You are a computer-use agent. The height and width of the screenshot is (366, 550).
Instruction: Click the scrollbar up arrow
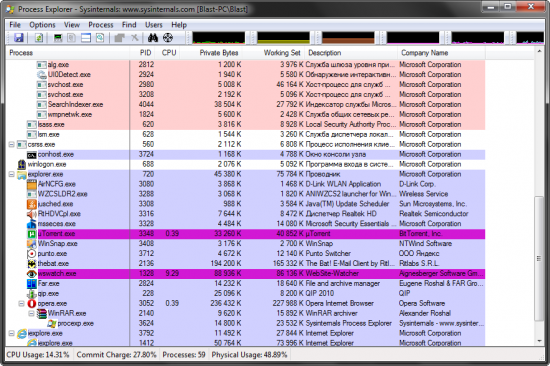click(x=539, y=52)
